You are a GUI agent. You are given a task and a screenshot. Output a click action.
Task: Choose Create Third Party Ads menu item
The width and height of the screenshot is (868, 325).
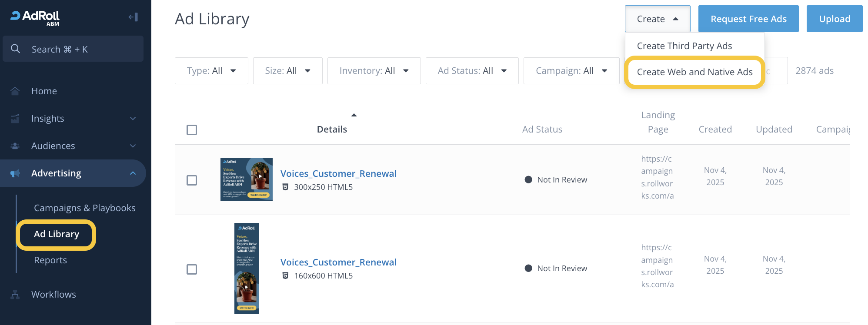(684, 46)
